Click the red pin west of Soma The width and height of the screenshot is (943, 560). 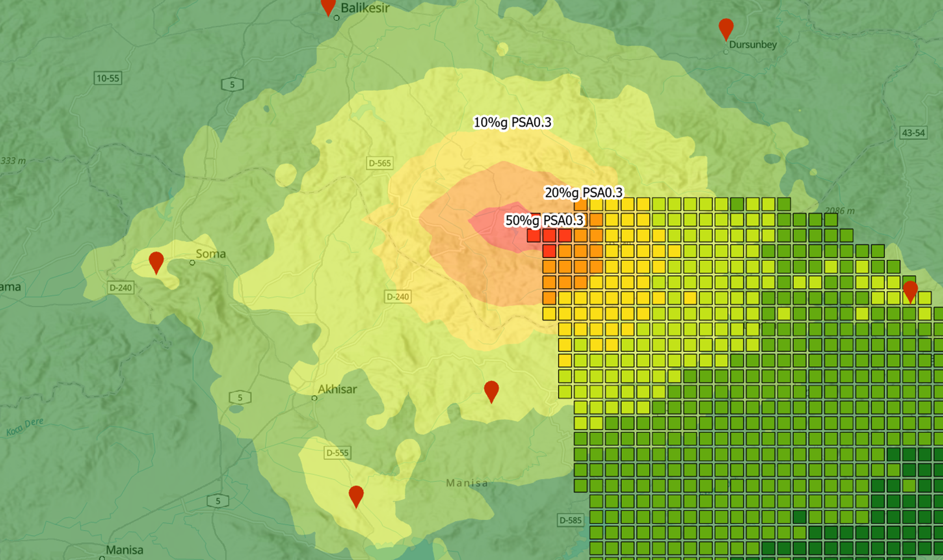pyautogui.click(x=156, y=262)
